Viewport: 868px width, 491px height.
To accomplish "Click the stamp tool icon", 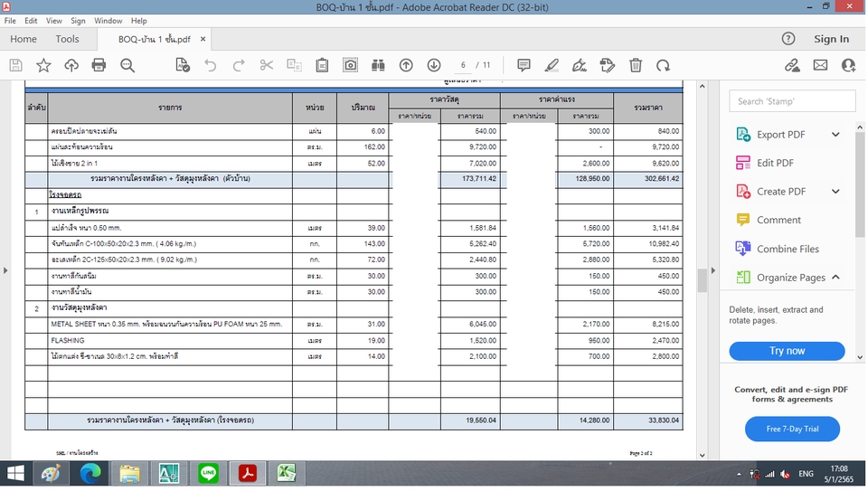I will 608,65.
